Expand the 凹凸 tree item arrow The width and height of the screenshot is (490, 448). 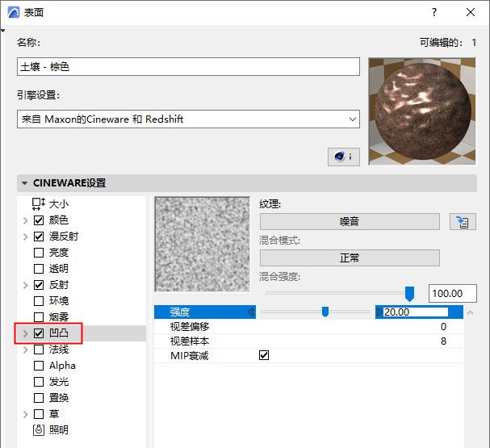click(26, 333)
